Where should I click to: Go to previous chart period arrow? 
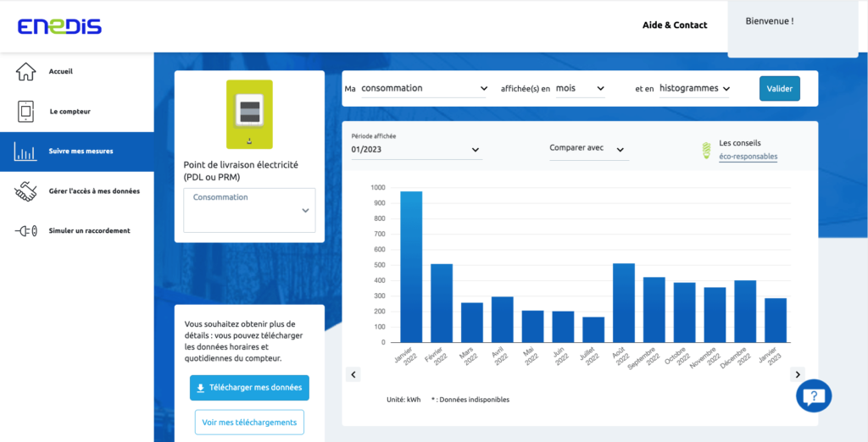click(x=353, y=374)
